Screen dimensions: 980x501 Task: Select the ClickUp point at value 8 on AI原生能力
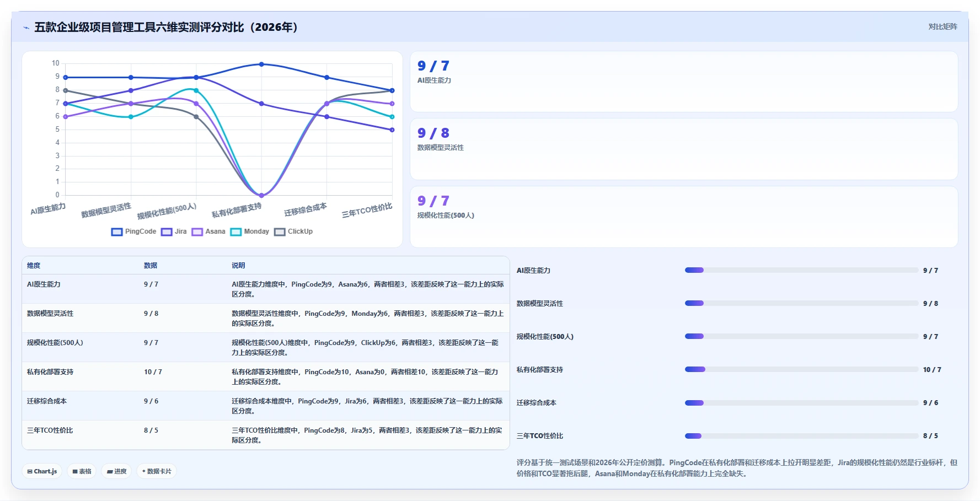[66, 90]
